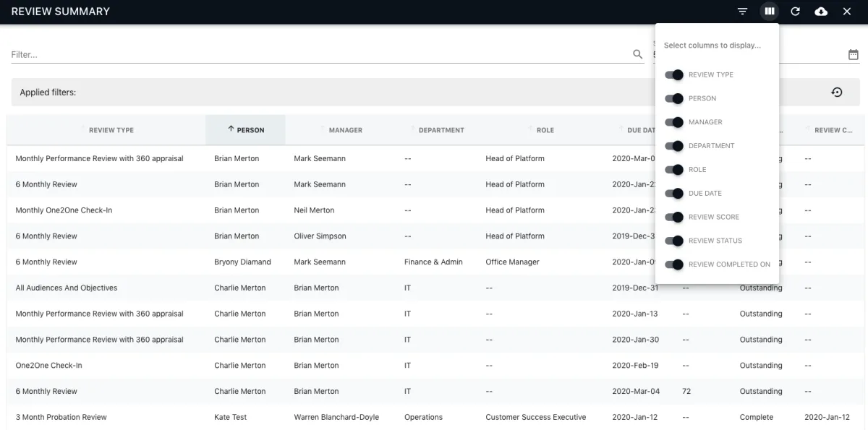The height and width of the screenshot is (430, 868).
Task: Toggle the REVIEW TYPE column switch
Action: click(674, 74)
